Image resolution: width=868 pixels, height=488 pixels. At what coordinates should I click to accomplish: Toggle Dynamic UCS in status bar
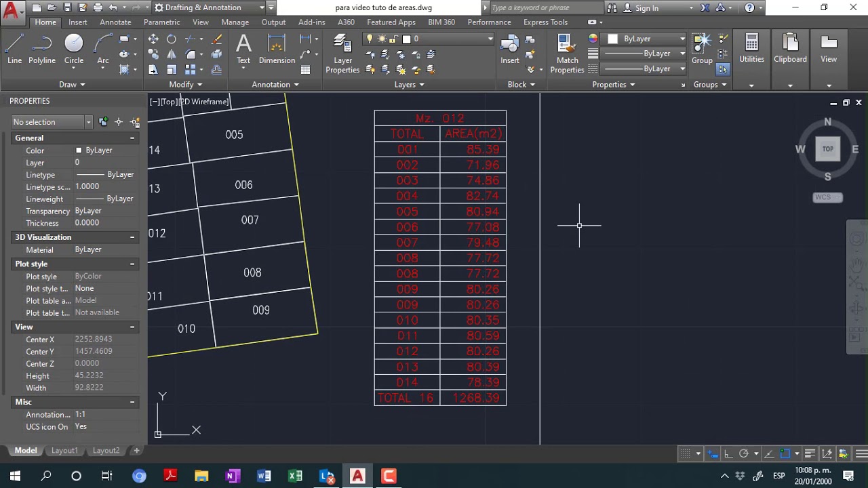point(827,453)
